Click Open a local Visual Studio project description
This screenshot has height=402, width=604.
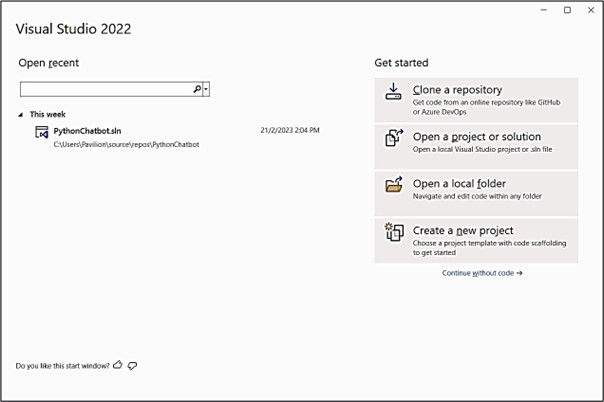tap(482, 149)
